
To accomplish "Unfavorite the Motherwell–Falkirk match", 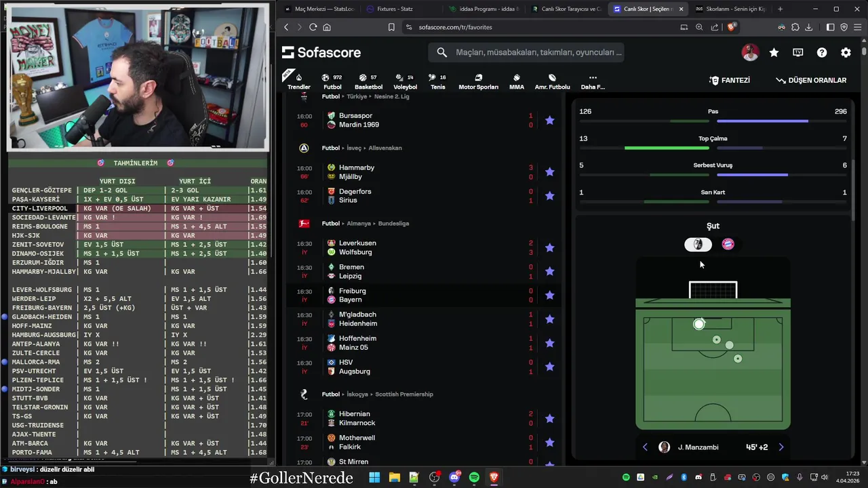I will click(x=549, y=442).
